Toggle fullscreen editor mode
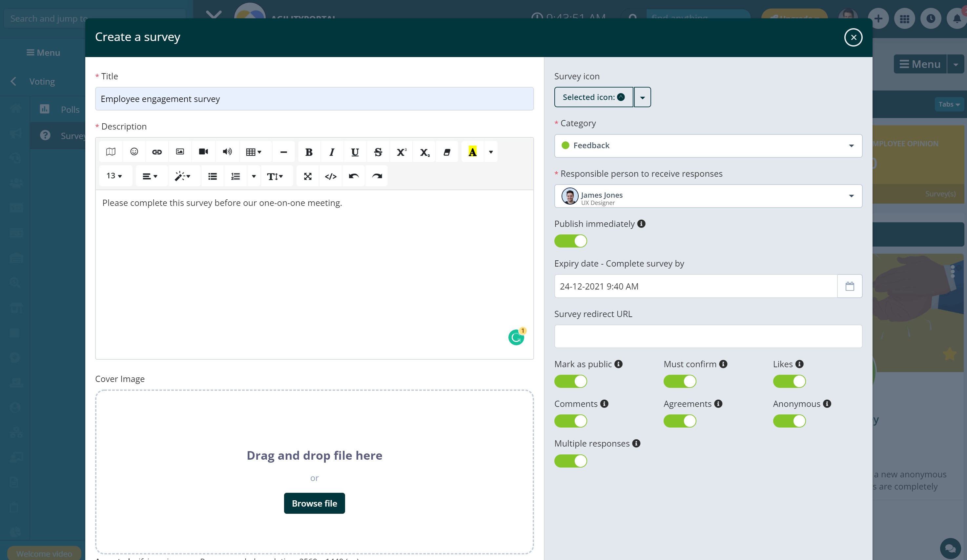 click(x=307, y=176)
